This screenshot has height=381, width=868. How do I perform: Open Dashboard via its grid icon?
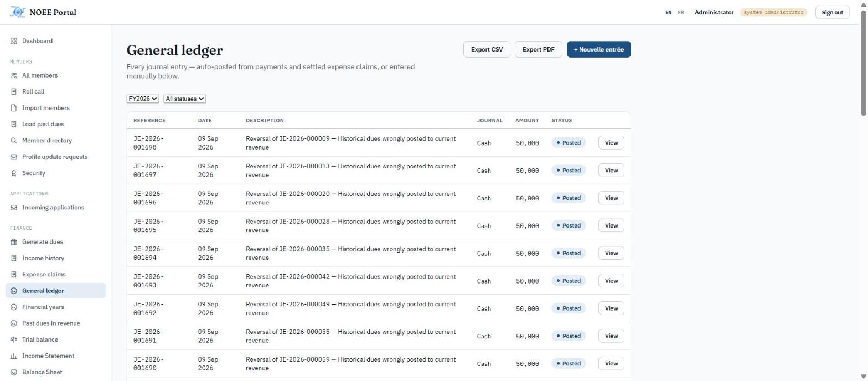14,41
